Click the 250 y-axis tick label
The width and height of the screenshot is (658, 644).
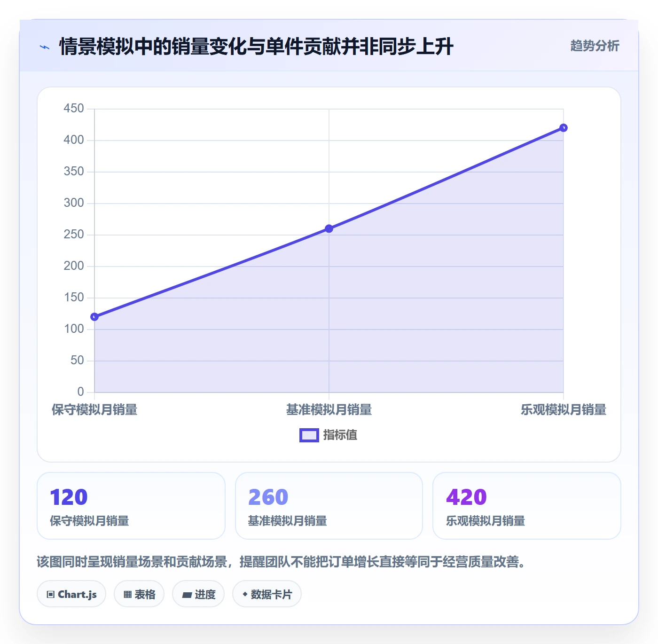[x=74, y=235]
